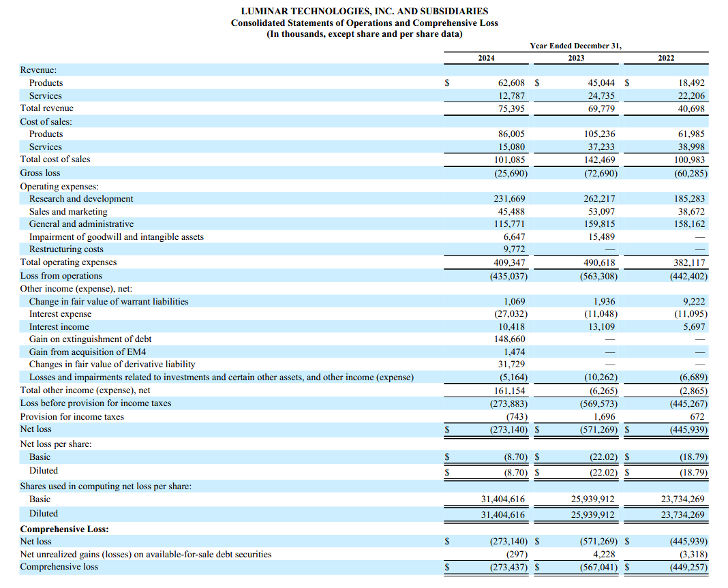The width and height of the screenshot is (728, 588).
Task: Click total revenue value 40,698 for 2022
Action: tap(691, 108)
